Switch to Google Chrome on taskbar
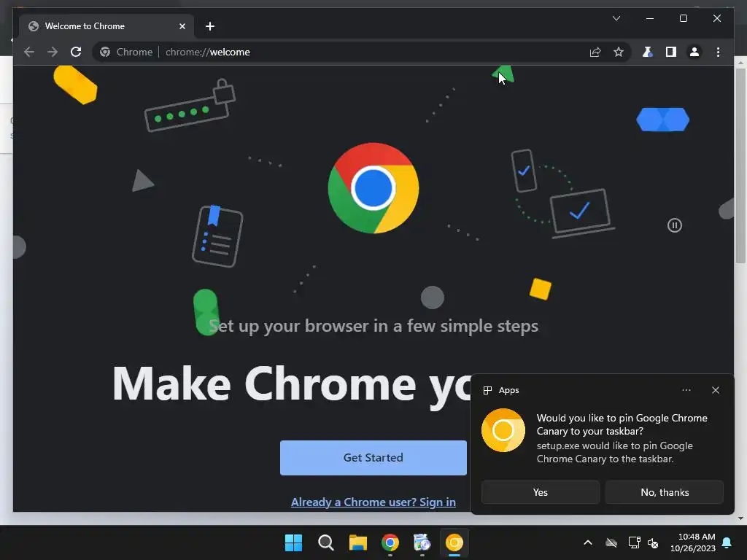This screenshot has width=747, height=560. (x=390, y=542)
